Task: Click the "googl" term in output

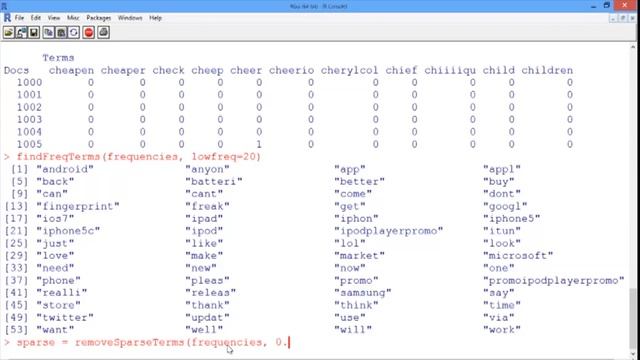Action: pyautogui.click(x=505, y=206)
